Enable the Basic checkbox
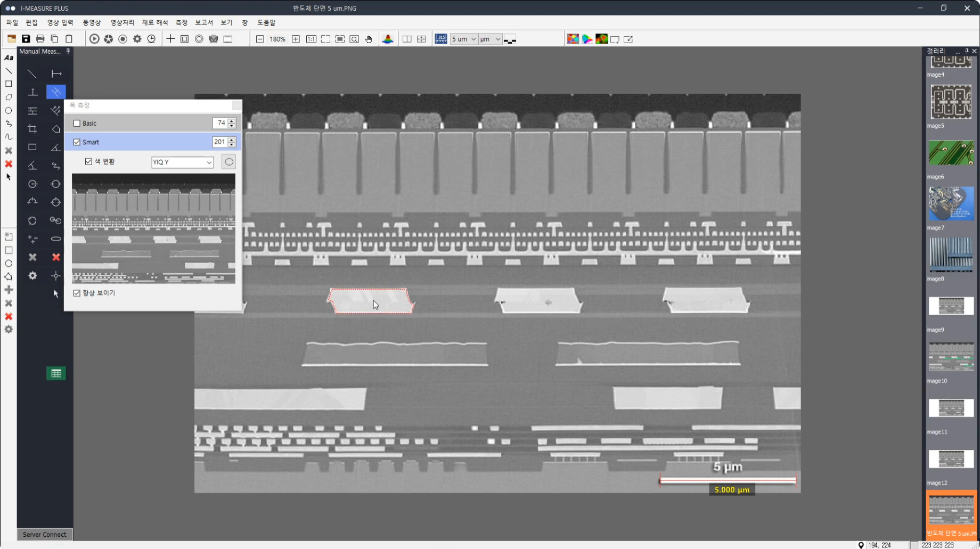Viewport: 980px width, 549px height. tap(77, 124)
